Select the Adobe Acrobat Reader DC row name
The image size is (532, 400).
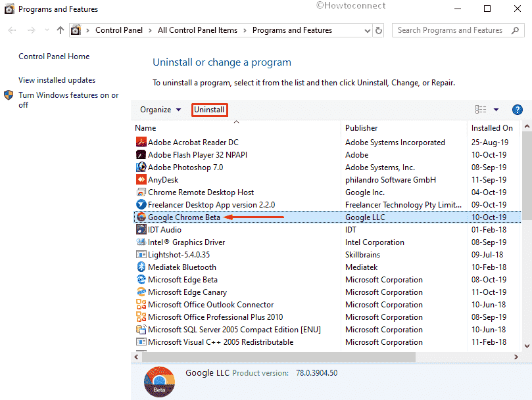point(193,142)
